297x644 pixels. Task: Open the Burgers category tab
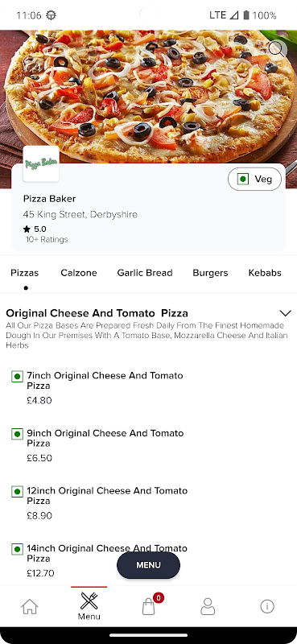[210, 273]
